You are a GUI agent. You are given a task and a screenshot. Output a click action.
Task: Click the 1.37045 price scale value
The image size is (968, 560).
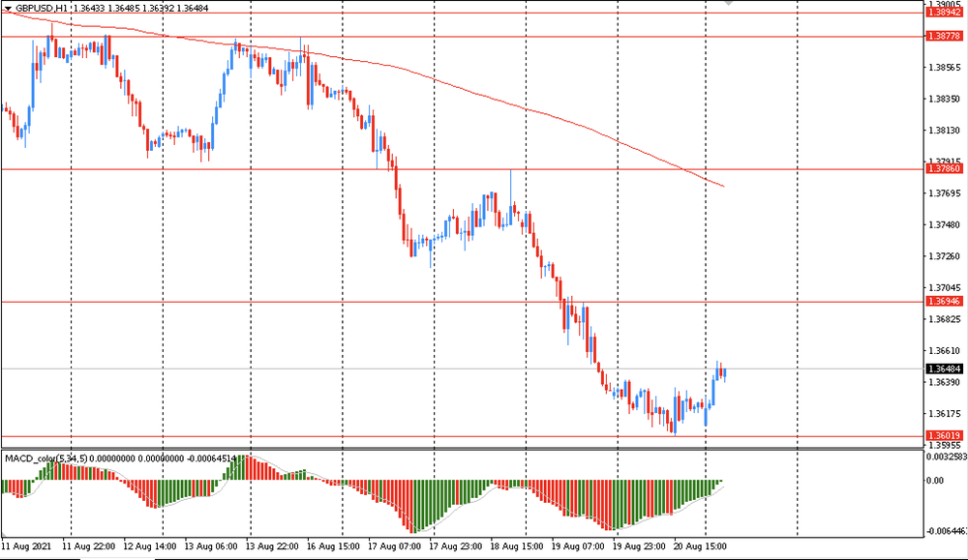(x=945, y=288)
